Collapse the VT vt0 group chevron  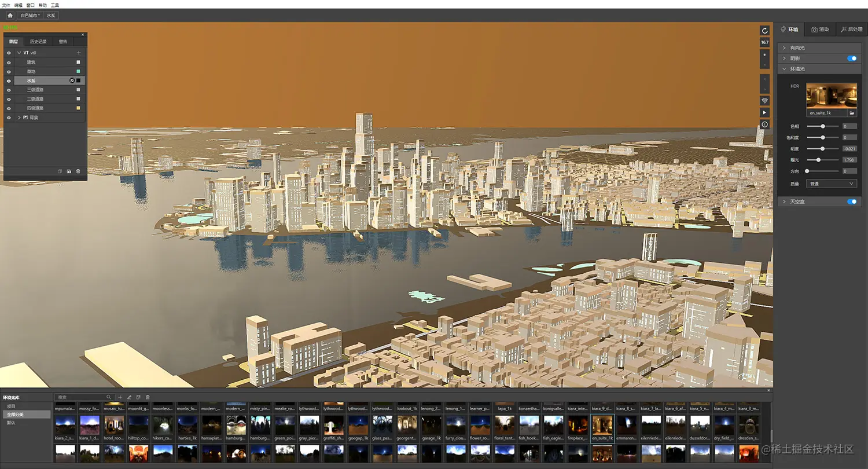(19, 53)
